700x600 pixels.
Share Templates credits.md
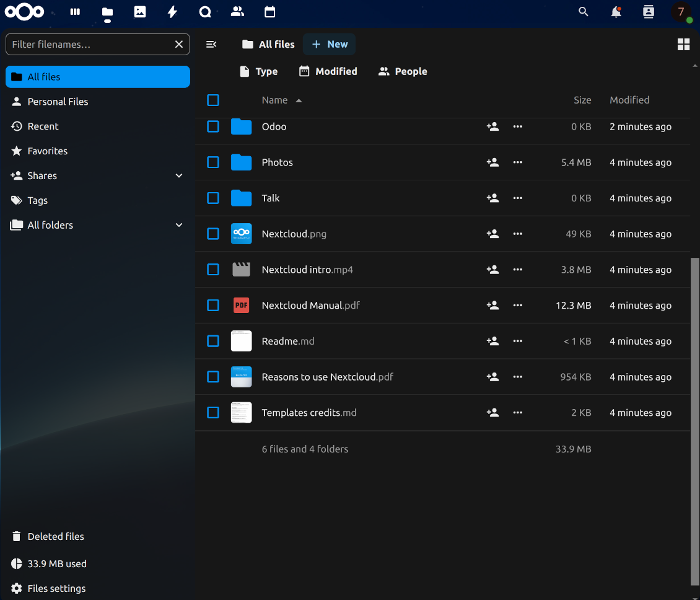(x=492, y=412)
